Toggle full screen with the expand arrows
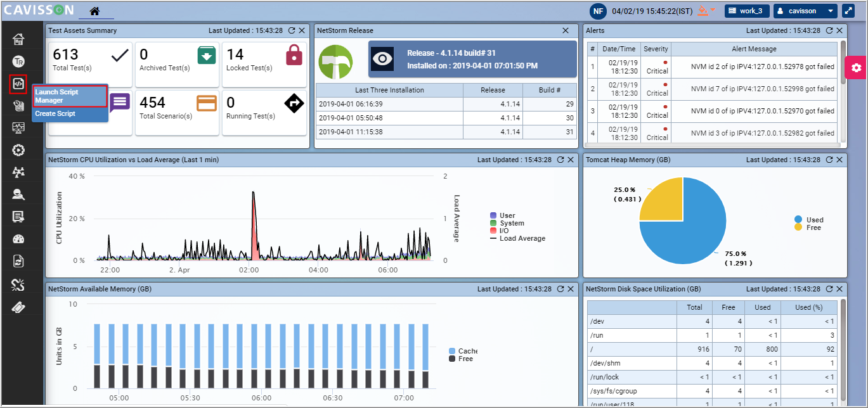868x408 pixels. 848,11
